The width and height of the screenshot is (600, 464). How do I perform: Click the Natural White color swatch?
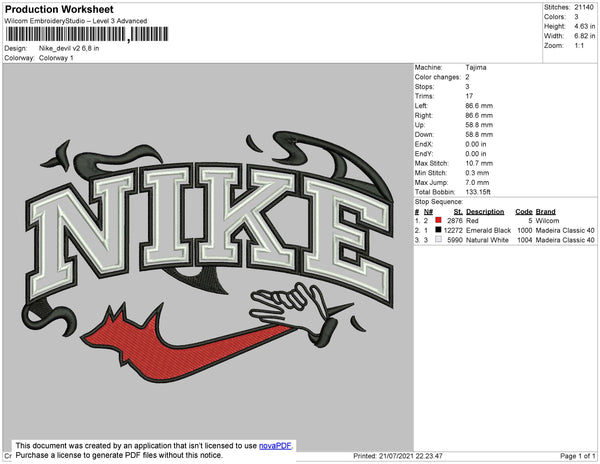coord(438,239)
